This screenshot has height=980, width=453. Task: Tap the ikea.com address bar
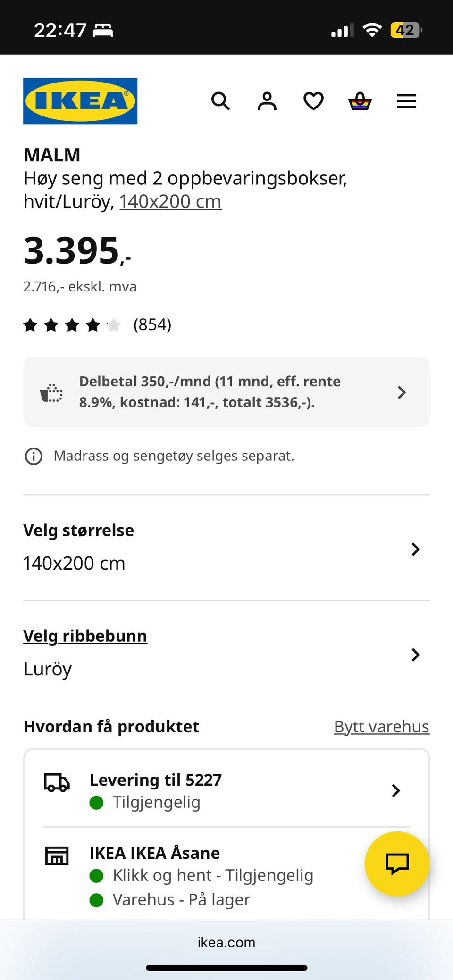(226, 942)
